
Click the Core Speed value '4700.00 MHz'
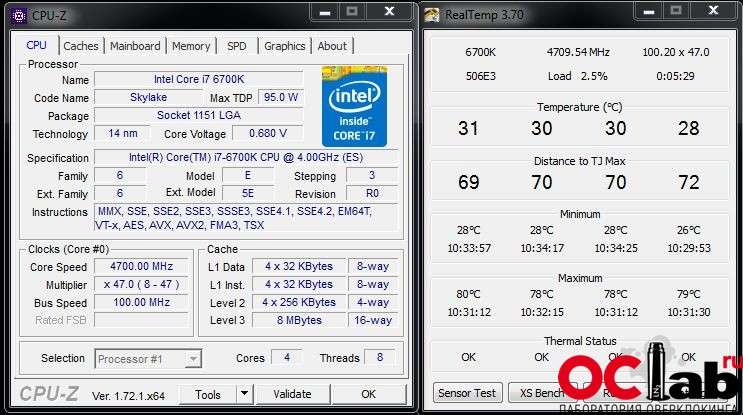[141, 266]
